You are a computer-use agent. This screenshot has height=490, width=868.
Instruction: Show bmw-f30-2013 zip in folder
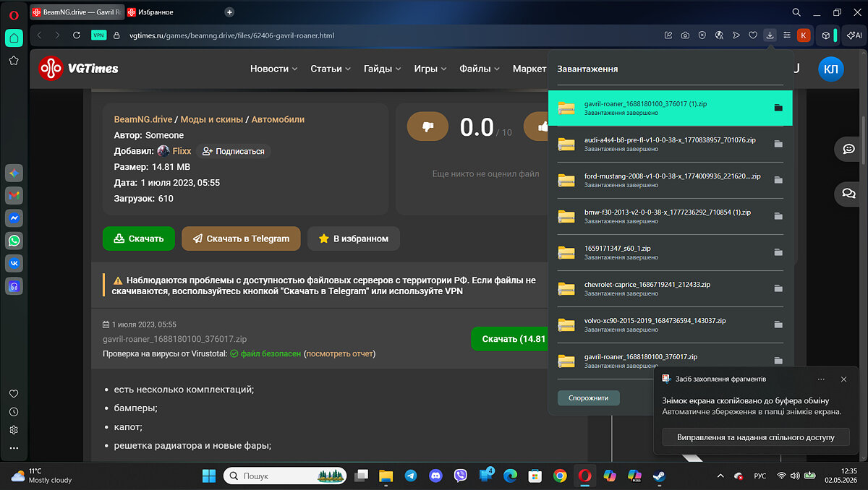(x=778, y=216)
